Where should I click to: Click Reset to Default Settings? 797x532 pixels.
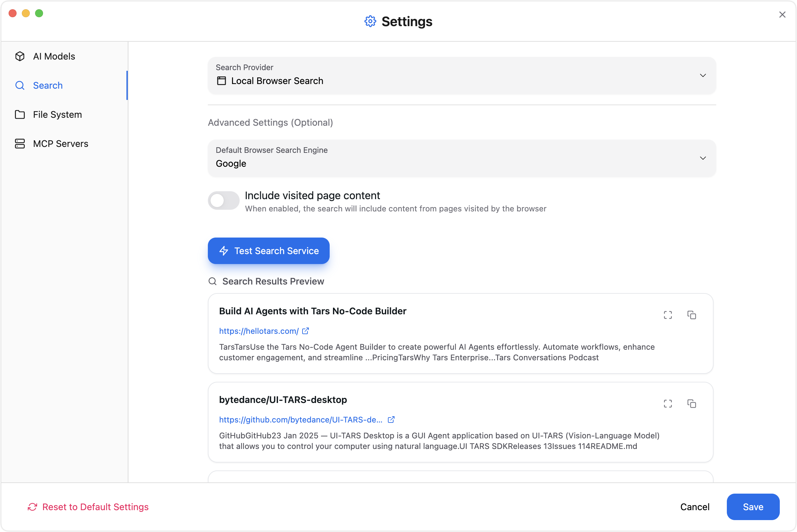coord(88,507)
